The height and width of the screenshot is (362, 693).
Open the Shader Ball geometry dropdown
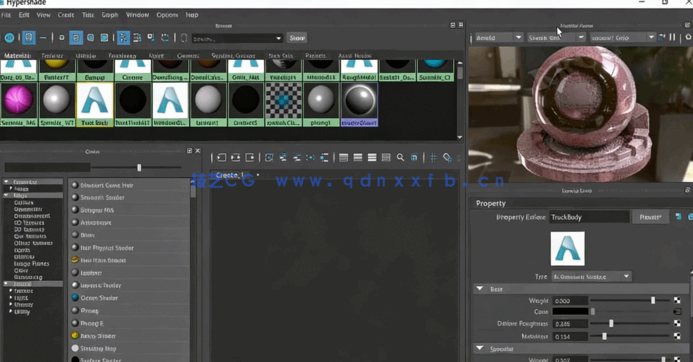556,38
